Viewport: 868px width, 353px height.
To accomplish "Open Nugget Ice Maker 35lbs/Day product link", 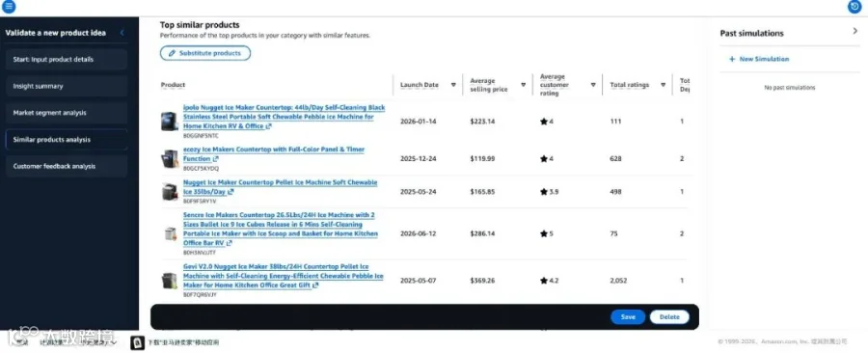I will [x=280, y=187].
